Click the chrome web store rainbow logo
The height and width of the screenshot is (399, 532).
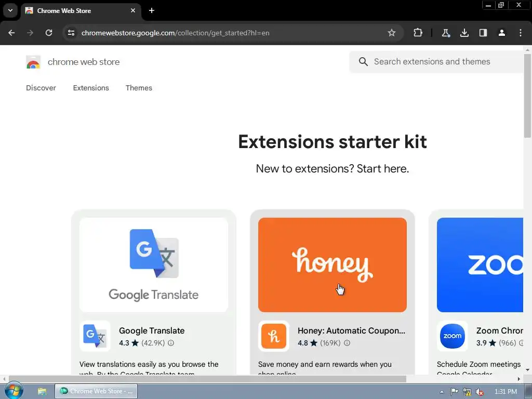[33, 62]
